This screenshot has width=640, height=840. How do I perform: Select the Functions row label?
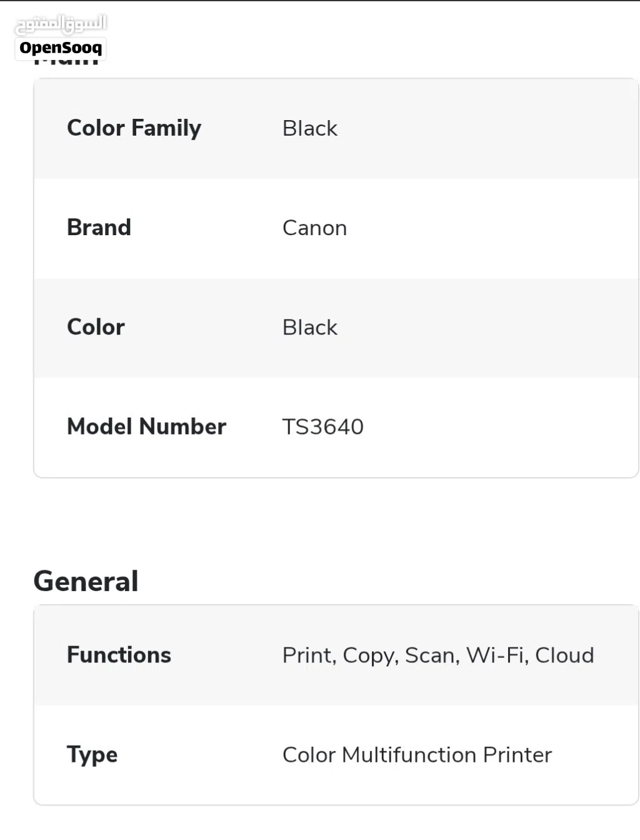(x=119, y=655)
